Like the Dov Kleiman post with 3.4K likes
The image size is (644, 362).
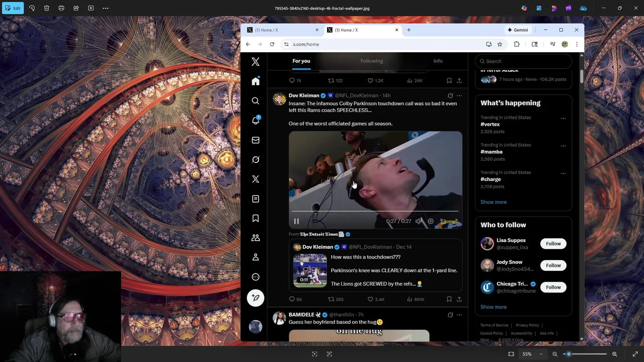coord(375,299)
